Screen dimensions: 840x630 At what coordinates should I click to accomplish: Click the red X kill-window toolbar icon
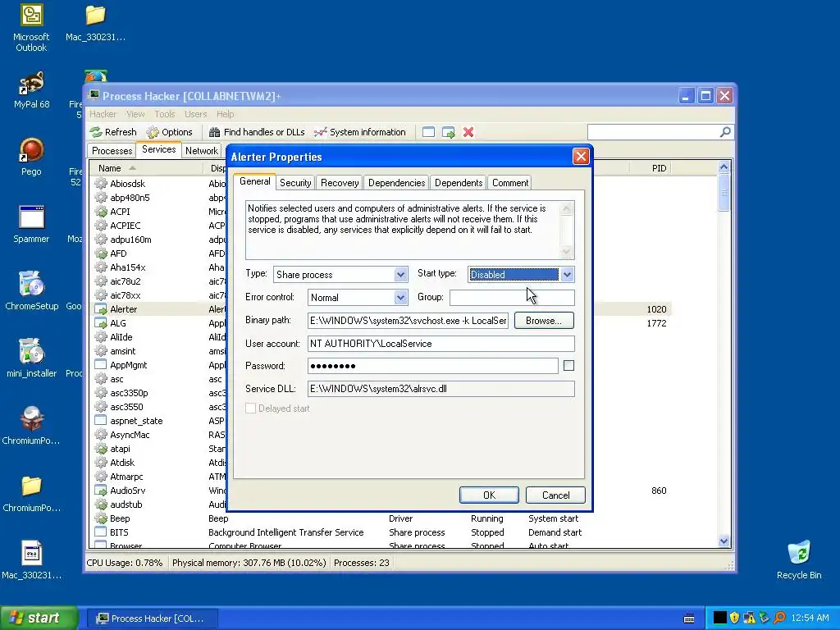coord(468,132)
